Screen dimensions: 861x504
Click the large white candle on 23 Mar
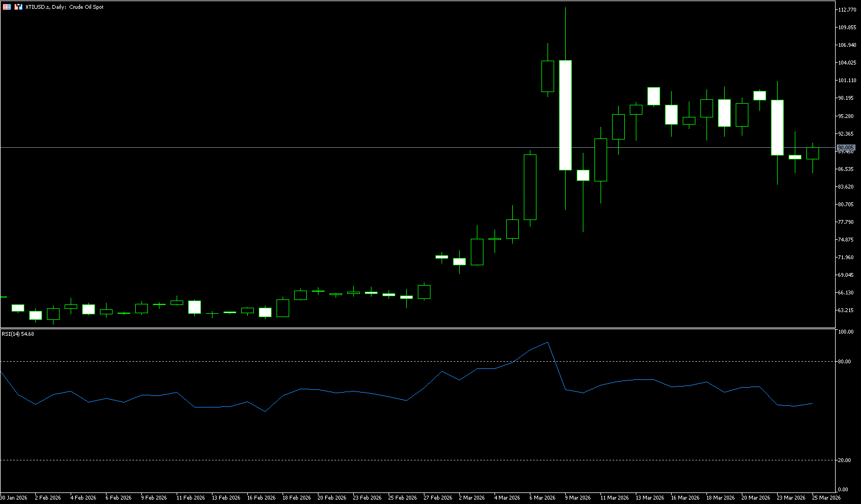pos(777,127)
